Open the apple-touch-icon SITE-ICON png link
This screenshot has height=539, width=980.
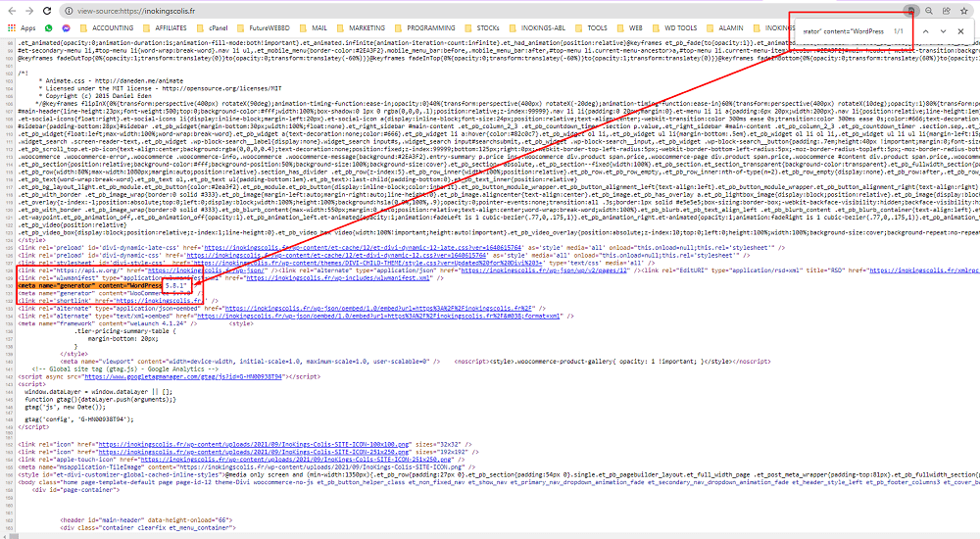pos(296,460)
